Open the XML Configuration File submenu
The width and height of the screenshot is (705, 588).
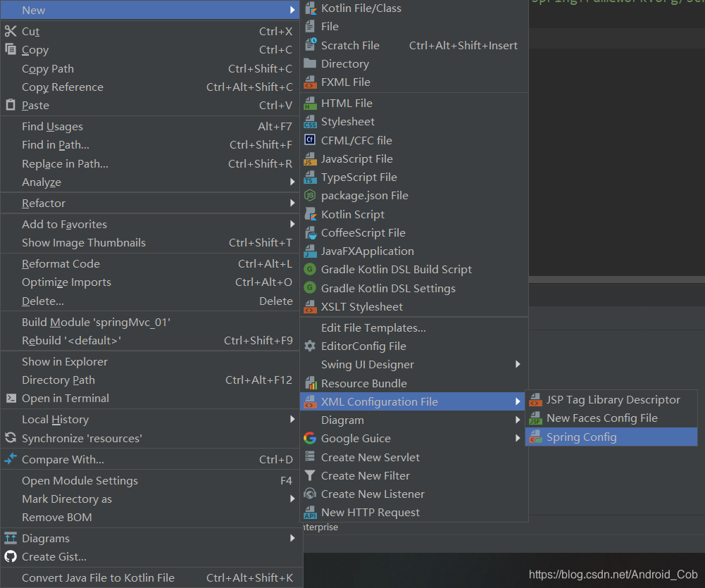coord(412,401)
